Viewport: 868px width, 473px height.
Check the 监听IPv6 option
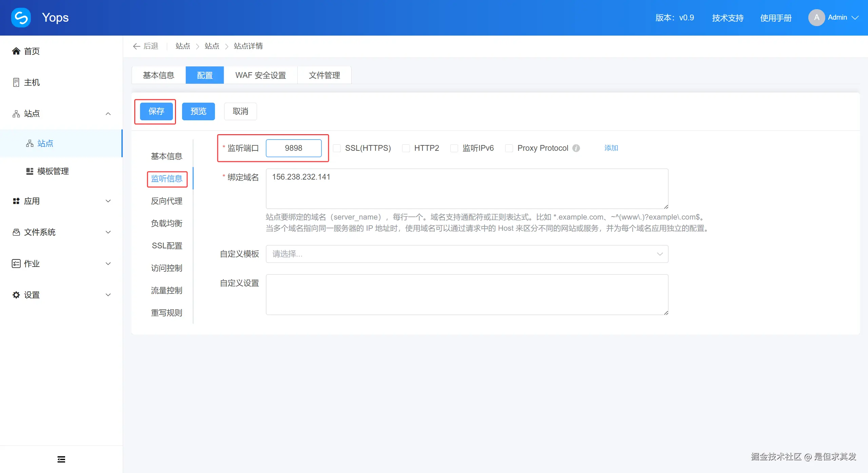pyautogui.click(x=454, y=148)
